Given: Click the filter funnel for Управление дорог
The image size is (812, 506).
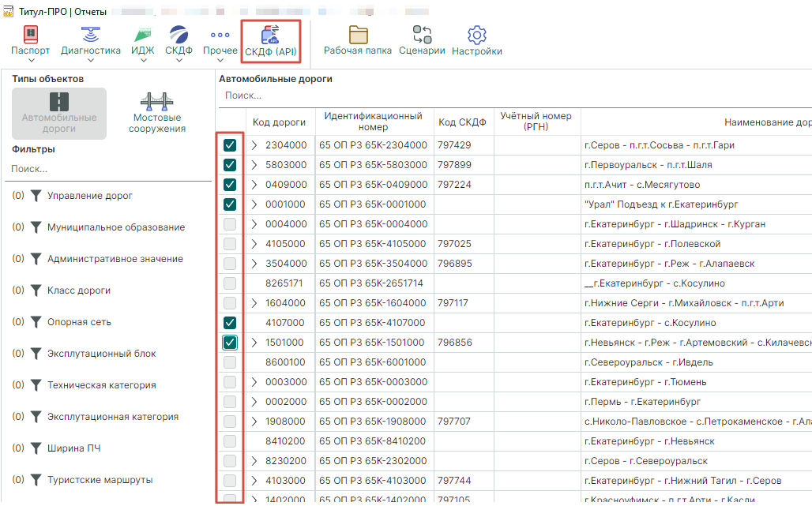Looking at the screenshot, I should coord(36,196).
